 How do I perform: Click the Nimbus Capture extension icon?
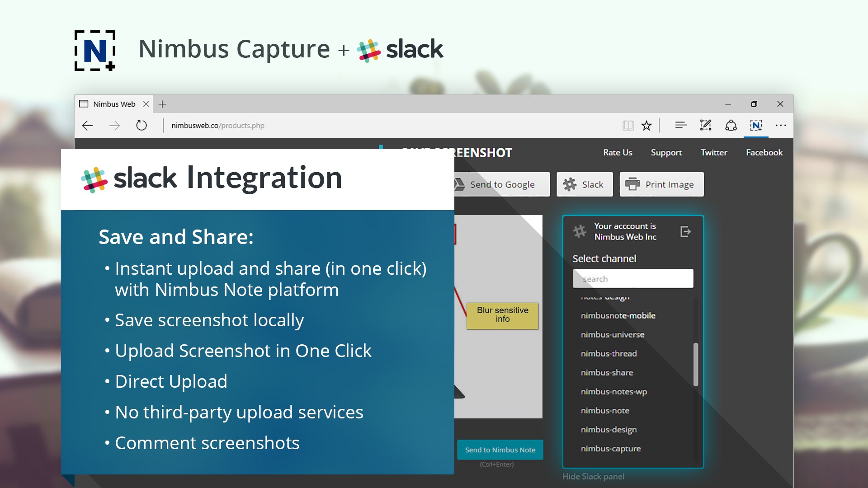(756, 126)
